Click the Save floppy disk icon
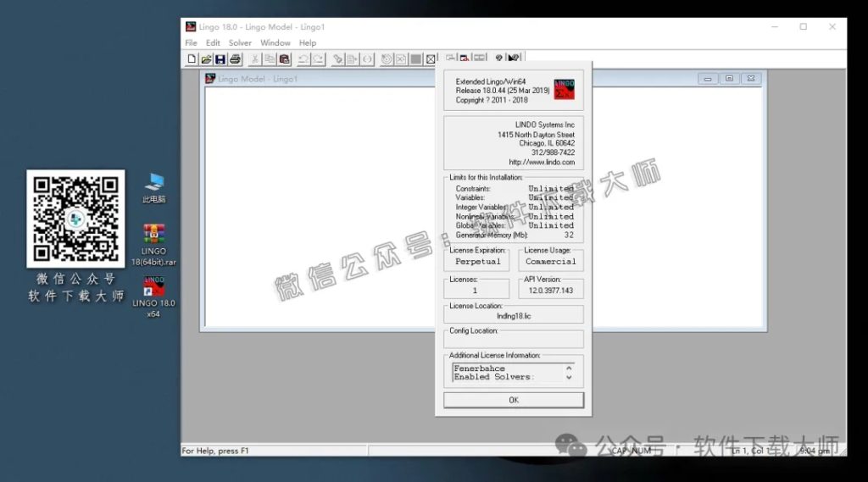The width and height of the screenshot is (868, 482). [220, 59]
